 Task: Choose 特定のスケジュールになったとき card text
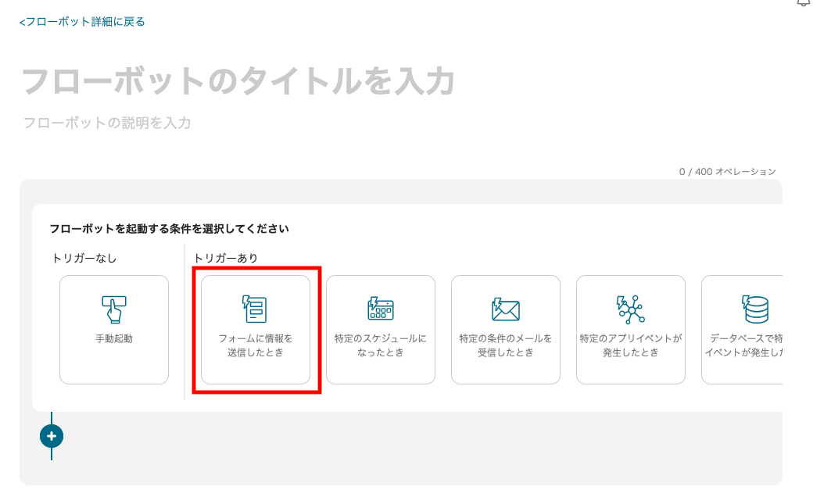coord(381,345)
